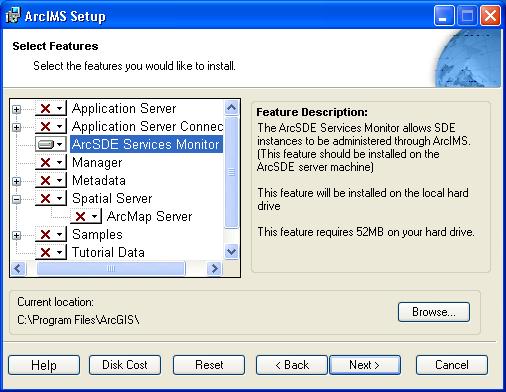Click the feature list scroll-down arrow
This screenshot has height=392, width=506.
pos(231,251)
